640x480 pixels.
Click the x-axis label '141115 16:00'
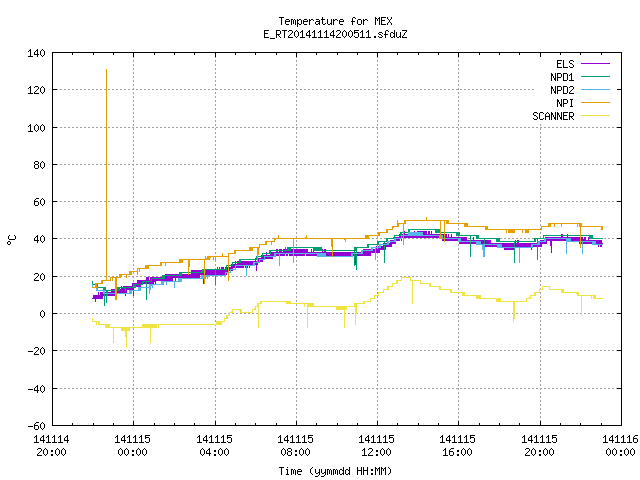tap(458, 446)
